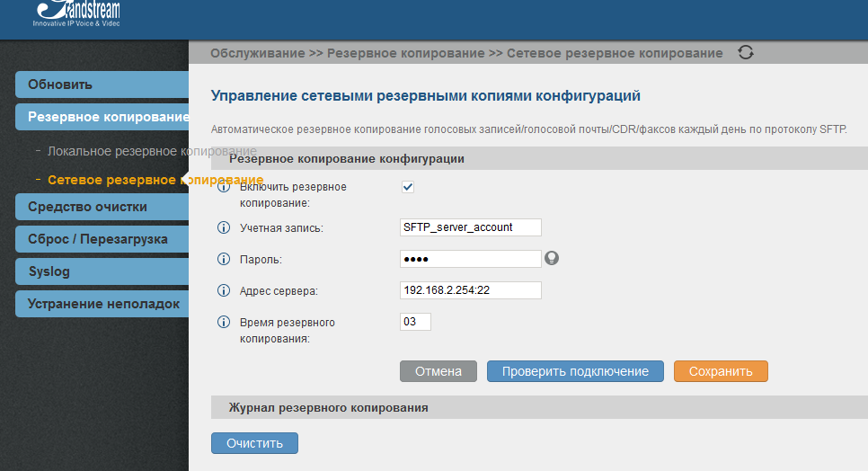Click the Сохранить button
This screenshot has height=471, width=868.
[x=721, y=371]
